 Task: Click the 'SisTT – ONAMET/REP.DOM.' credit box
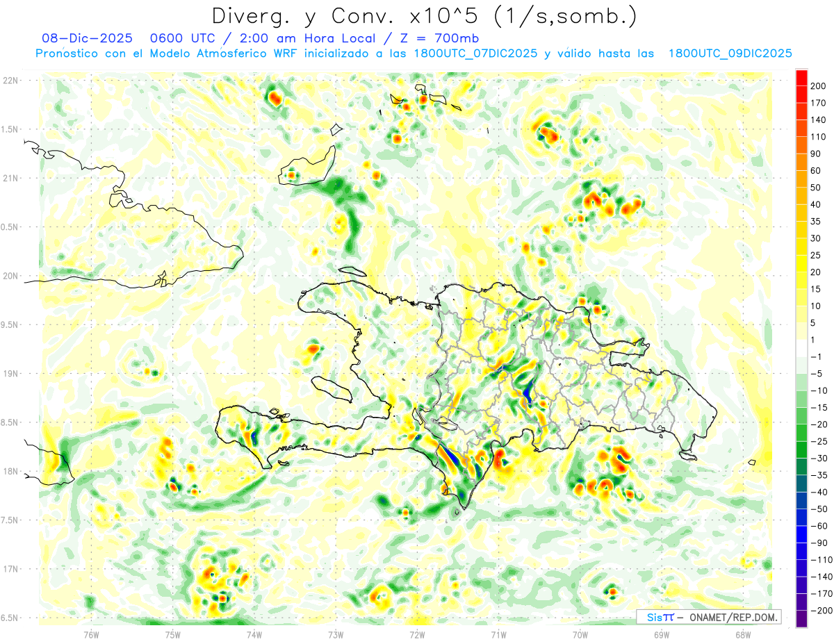(x=709, y=617)
